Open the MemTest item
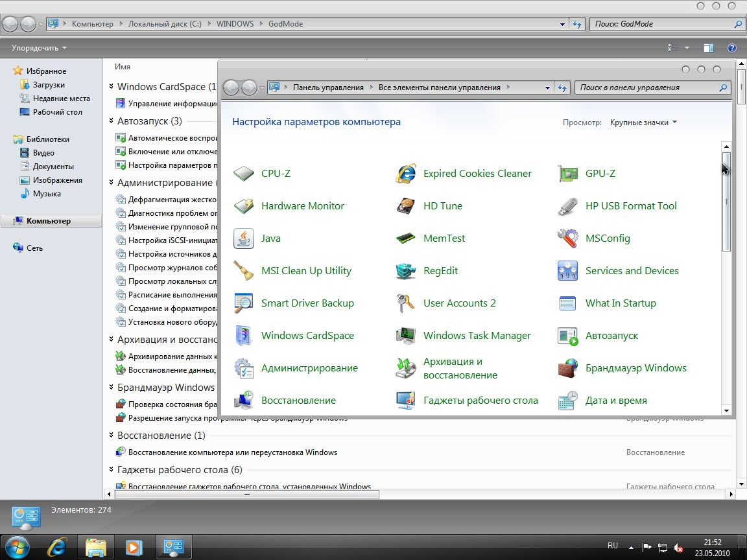The width and height of the screenshot is (747, 560). click(444, 239)
